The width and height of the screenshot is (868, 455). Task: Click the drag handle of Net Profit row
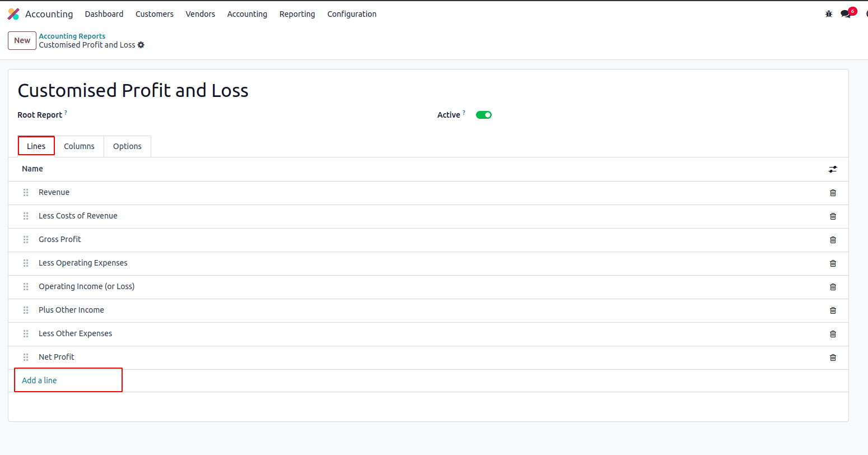26,357
